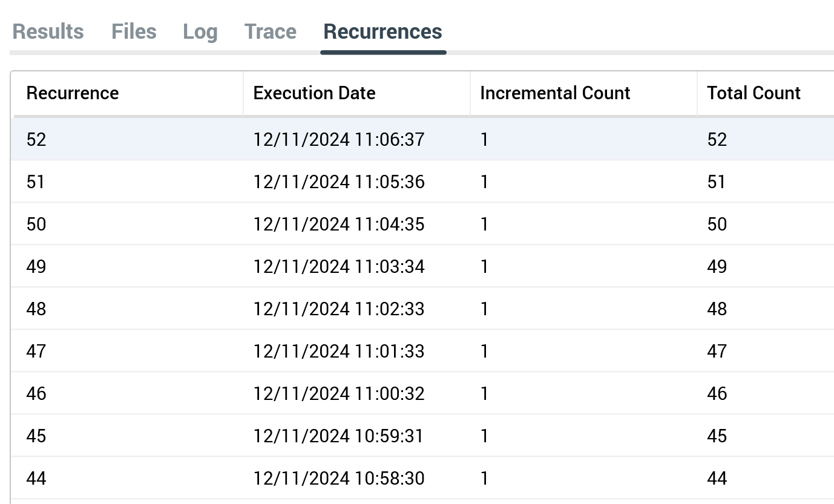The width and height of the screenshot is (834, 504).
Task: Click Incremental Count cell in recurrence 49 row
Action: point(484,267)
